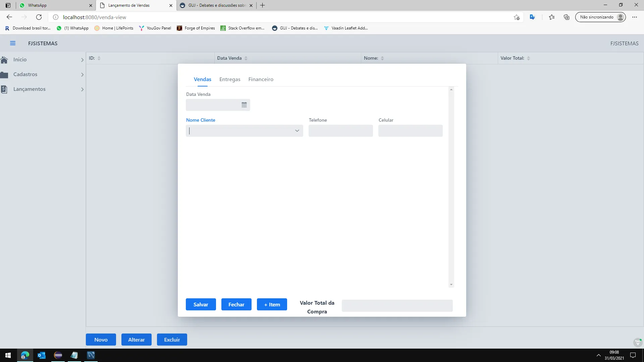Click the dialog scrollbar down arrow

[451, 285]
